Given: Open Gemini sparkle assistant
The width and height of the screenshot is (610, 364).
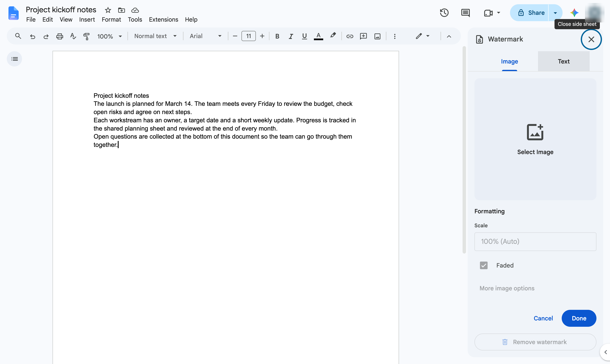Looking at the screenshot, I should pyautogui.click(x=574, y=13).
